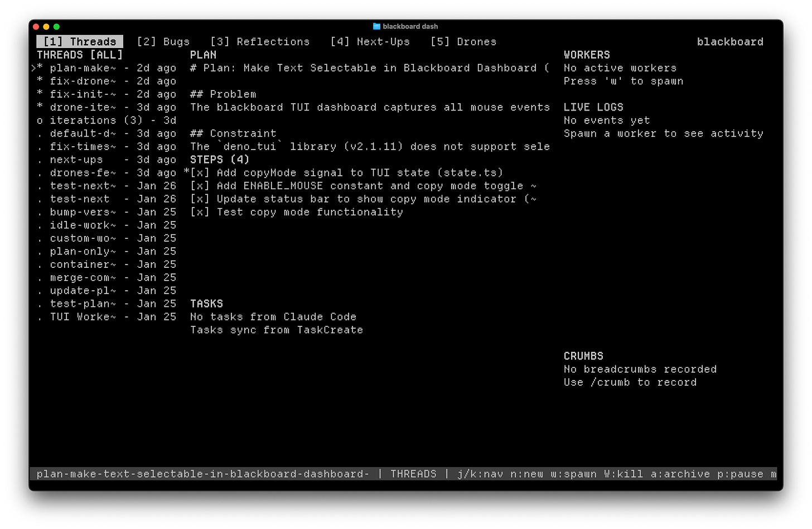The image size is (812, 529).
Task: Select the test-next thread without tilde
Action: [x=107, y=199]
